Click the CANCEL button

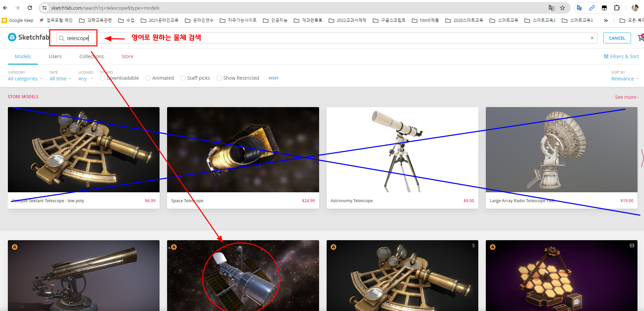617,38
